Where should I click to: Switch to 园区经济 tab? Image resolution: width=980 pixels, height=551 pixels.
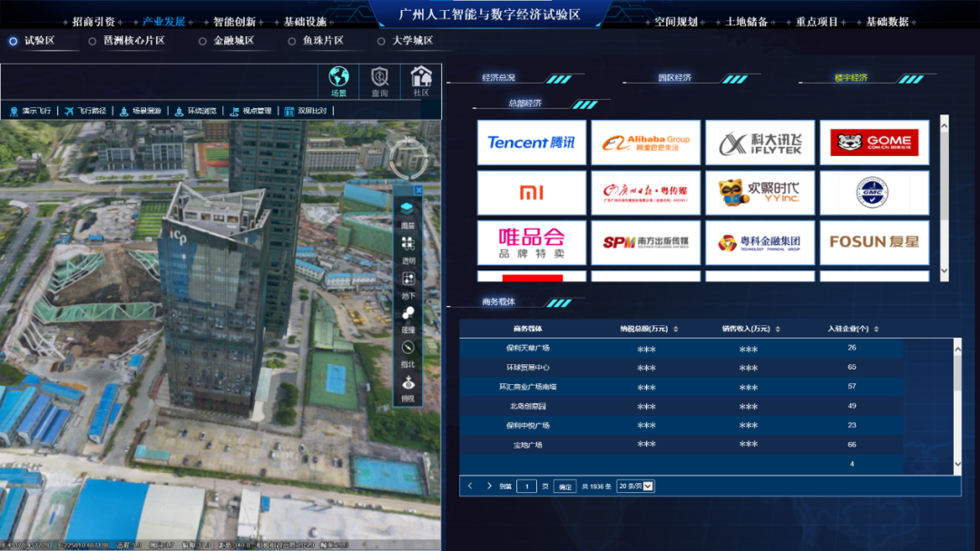point(675,78)
